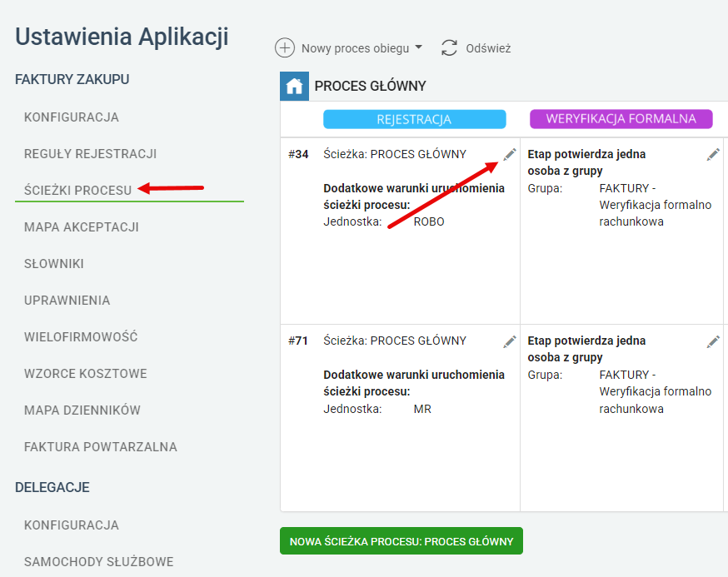
Task: Click the Ustawienia Aplikacji page title
Action: [122, 37]
